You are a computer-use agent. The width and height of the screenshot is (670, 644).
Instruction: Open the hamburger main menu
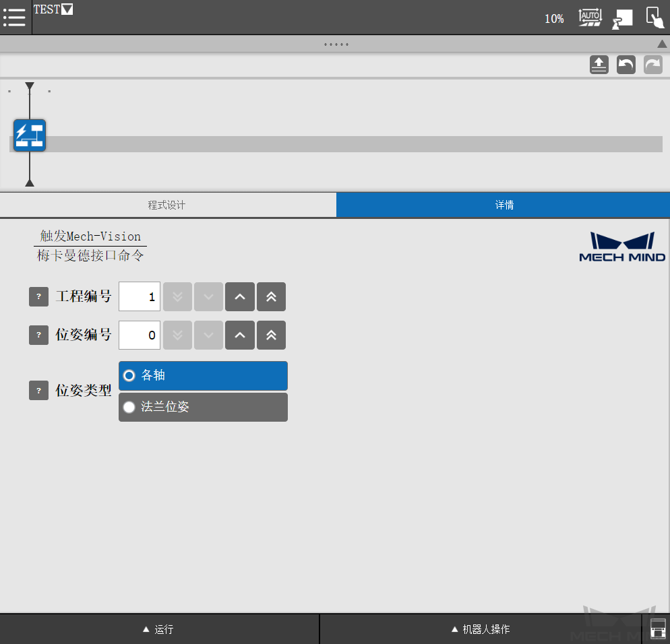[14, 18]
